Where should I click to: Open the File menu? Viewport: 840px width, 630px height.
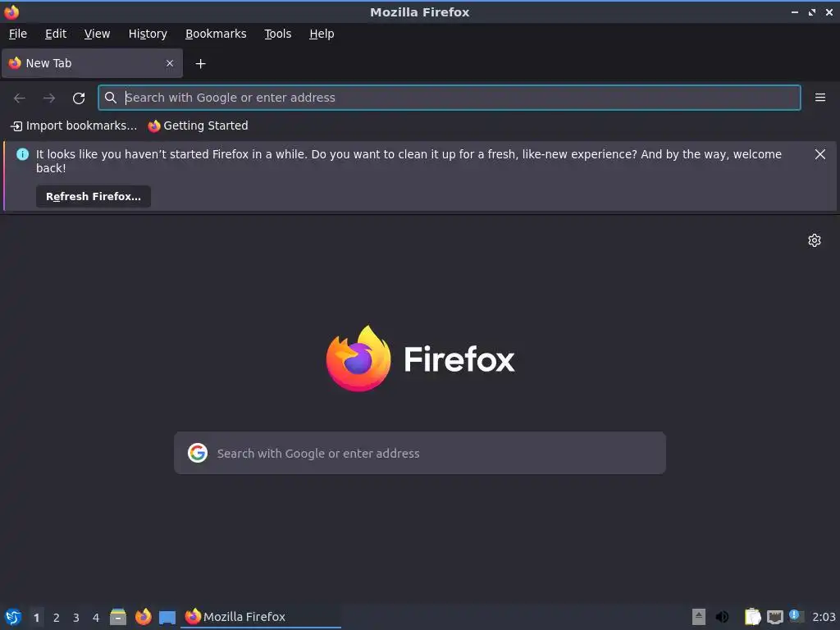pos(18,34)
